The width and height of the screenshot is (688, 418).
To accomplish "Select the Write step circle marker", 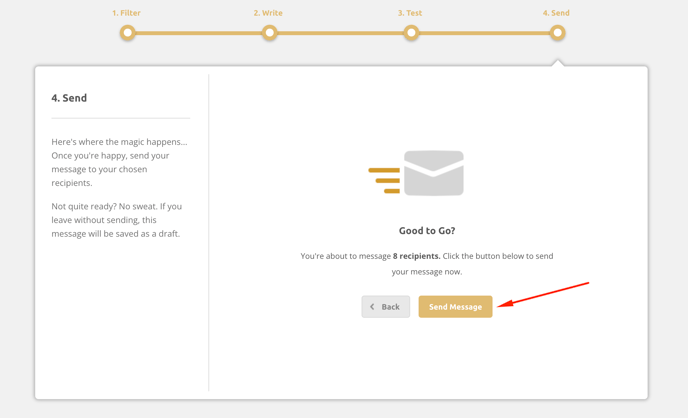I will coord(269,33).
